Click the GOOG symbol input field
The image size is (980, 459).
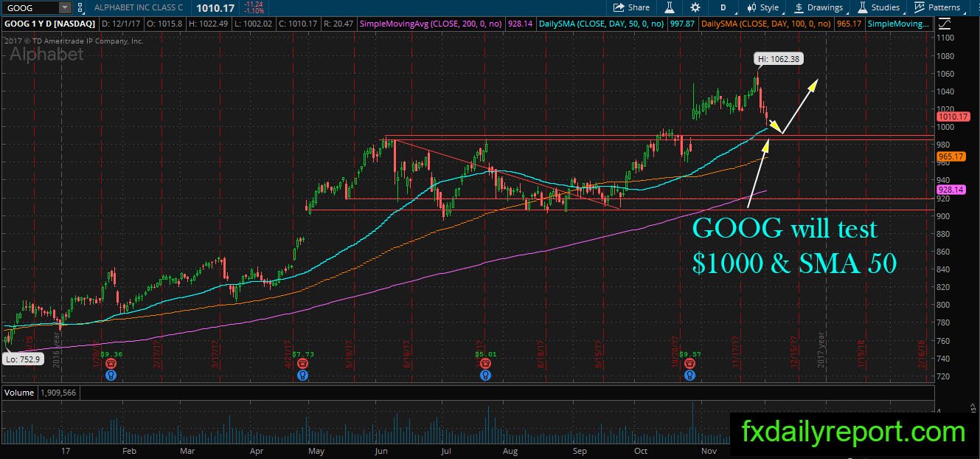point(29,7)
